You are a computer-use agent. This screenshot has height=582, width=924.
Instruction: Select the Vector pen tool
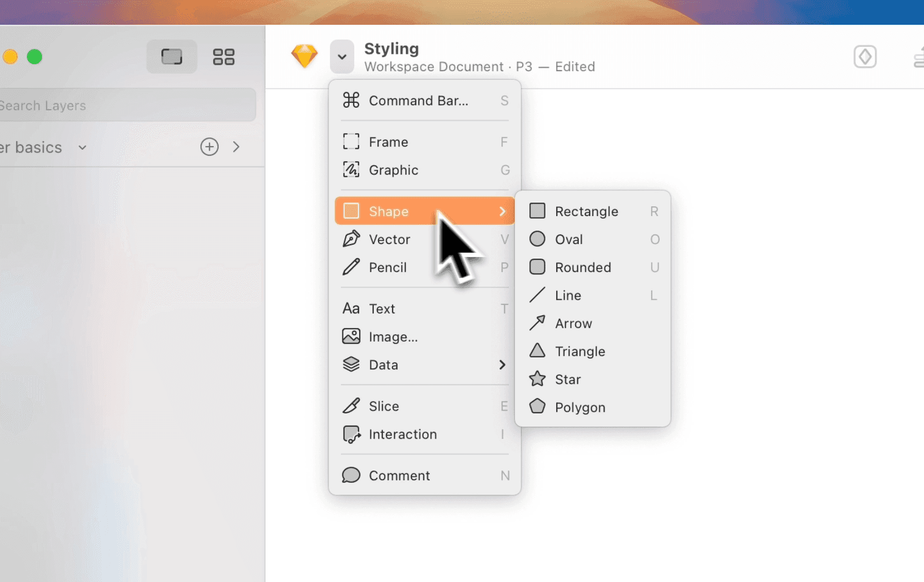click(x=425, y=239)
